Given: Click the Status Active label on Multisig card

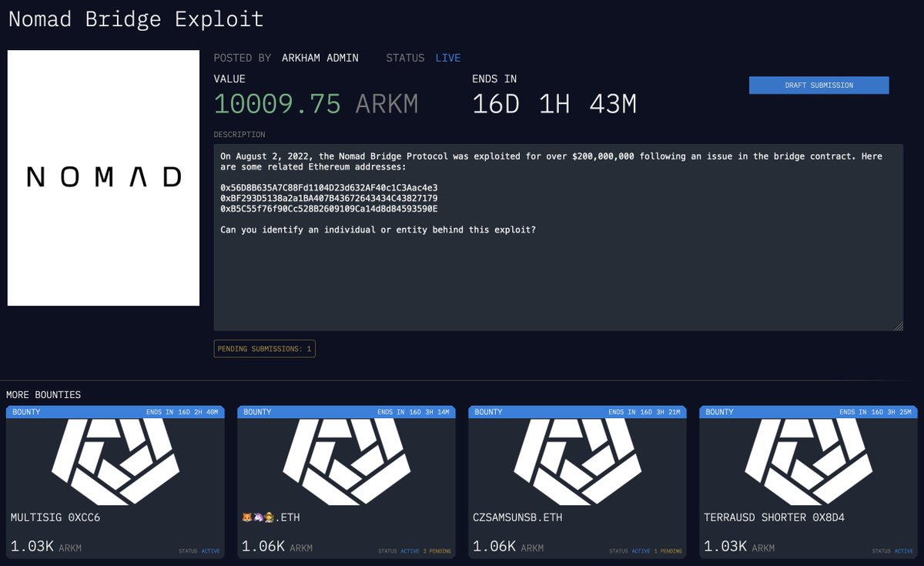Looking at the screenshot, I should (x=199, y=551).
